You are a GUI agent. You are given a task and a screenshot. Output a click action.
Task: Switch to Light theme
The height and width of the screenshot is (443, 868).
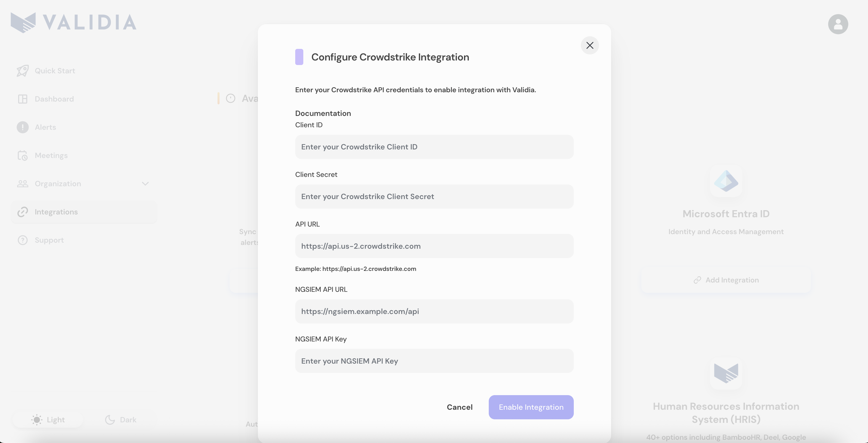[x=48, y=420]
